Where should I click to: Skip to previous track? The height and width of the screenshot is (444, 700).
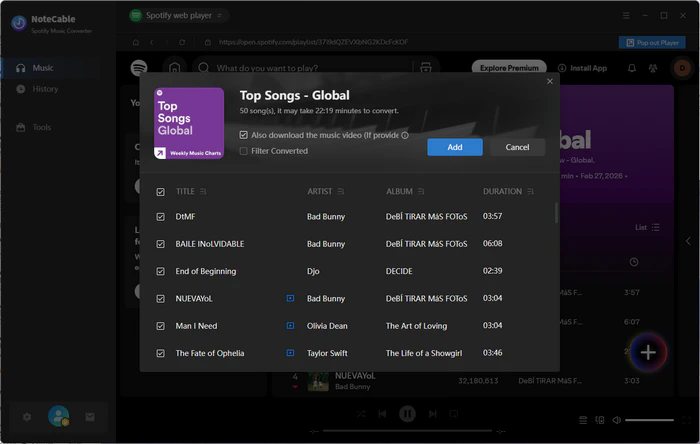pos(382,414)
